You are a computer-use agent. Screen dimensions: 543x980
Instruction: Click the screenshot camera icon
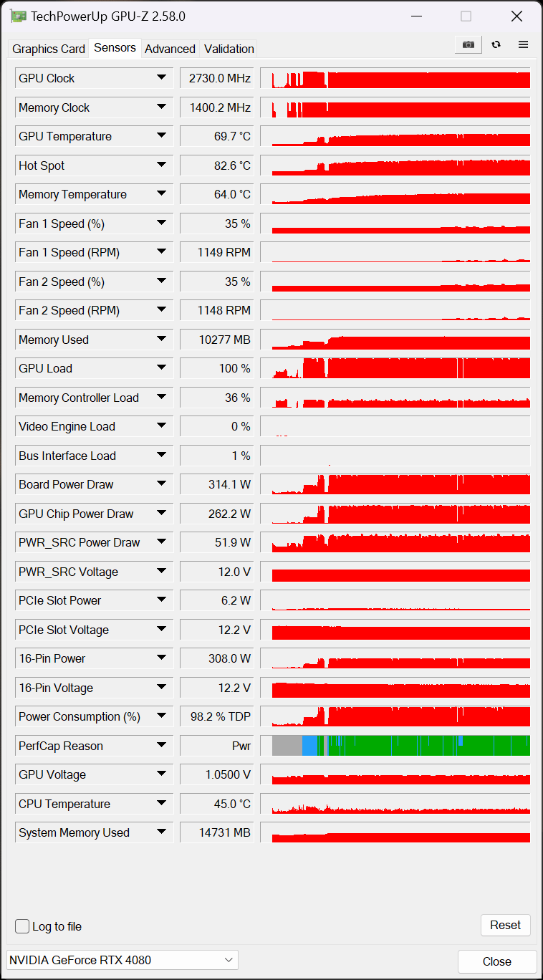(468, 44)
